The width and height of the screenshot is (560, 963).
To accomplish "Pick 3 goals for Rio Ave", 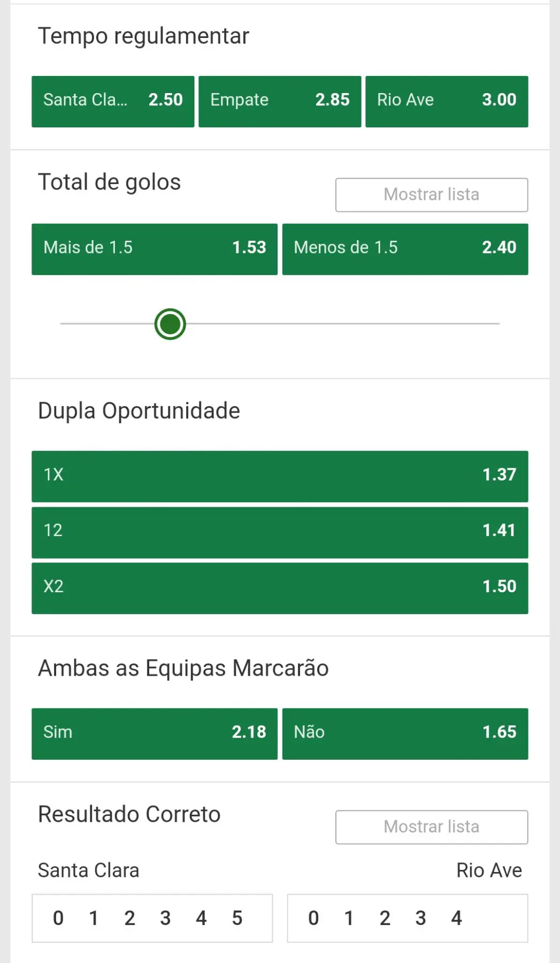I will [420, 918].
